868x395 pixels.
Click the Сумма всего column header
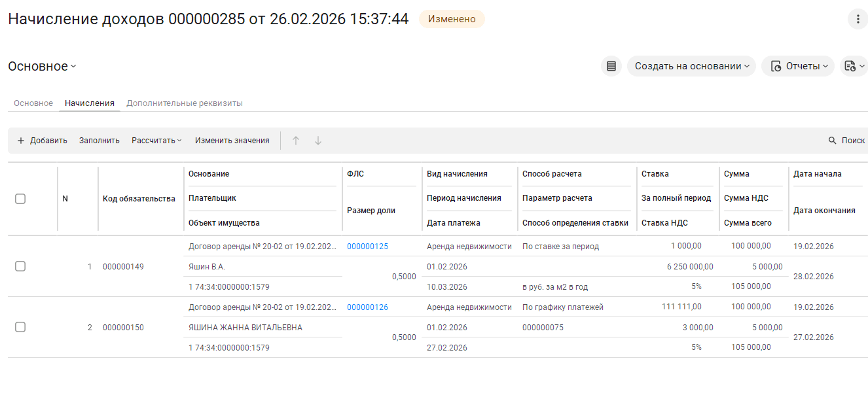pos(748,223)
